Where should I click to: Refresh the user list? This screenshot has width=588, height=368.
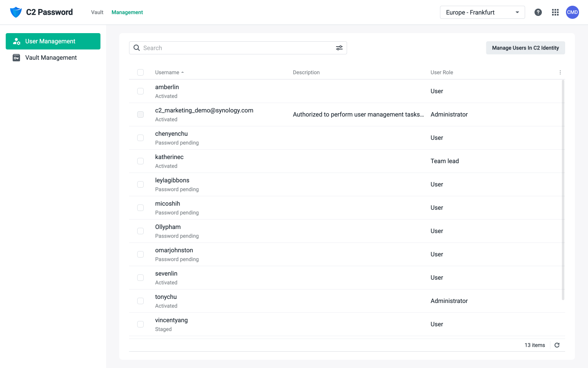(557, 345)
